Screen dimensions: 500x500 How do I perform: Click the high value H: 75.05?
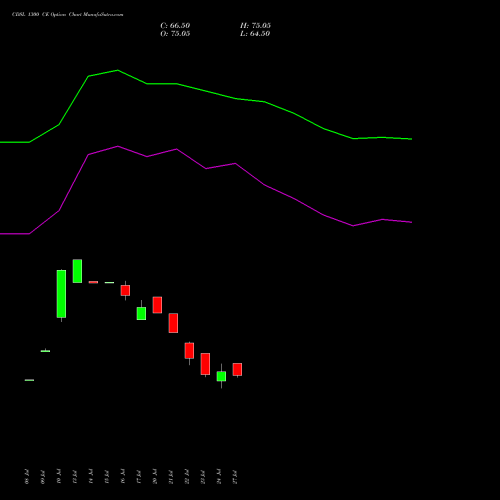[x=255, y=26]
